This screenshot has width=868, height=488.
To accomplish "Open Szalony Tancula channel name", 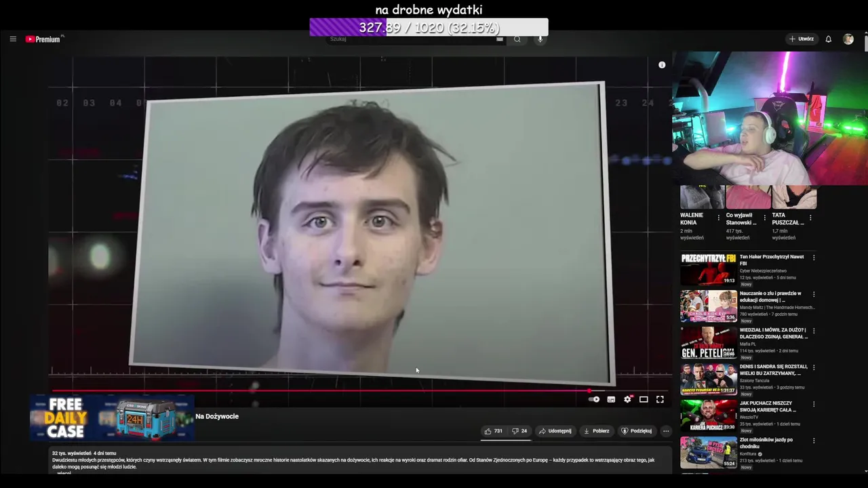I will [x=755, y=381].
